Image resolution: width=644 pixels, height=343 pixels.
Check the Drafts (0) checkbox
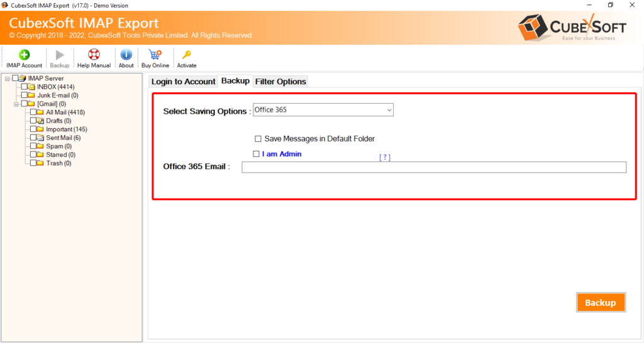[33, 121]
